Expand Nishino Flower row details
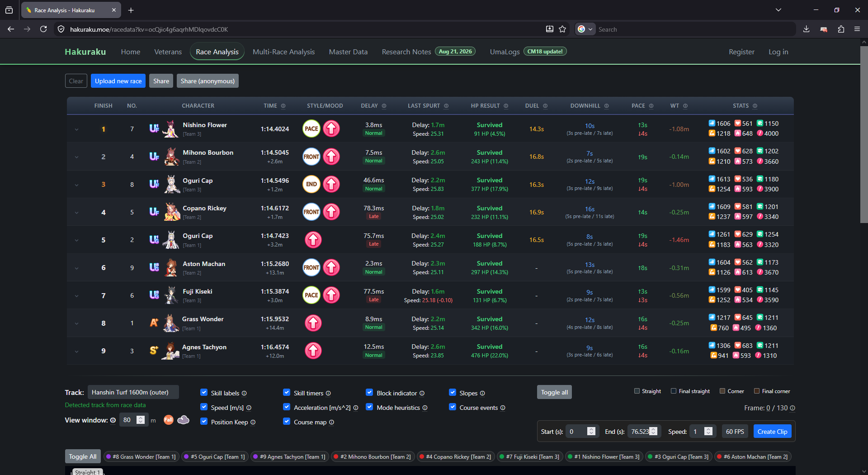Image resolution: width=868 pixels, height=475 pixels. click(76, 129)
